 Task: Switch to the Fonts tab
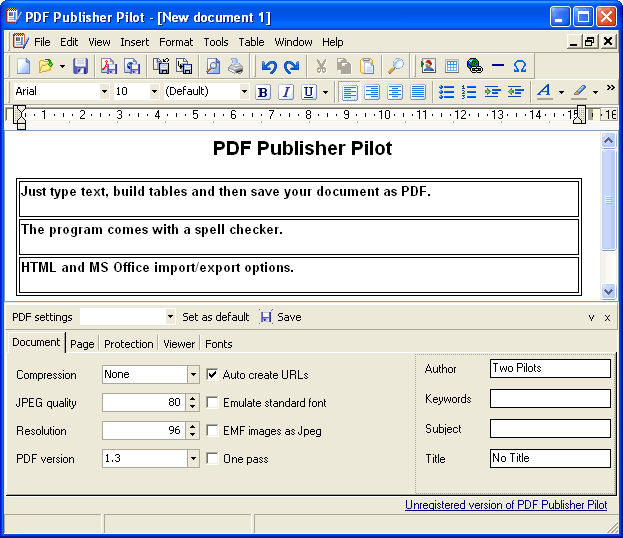point(219,344)
